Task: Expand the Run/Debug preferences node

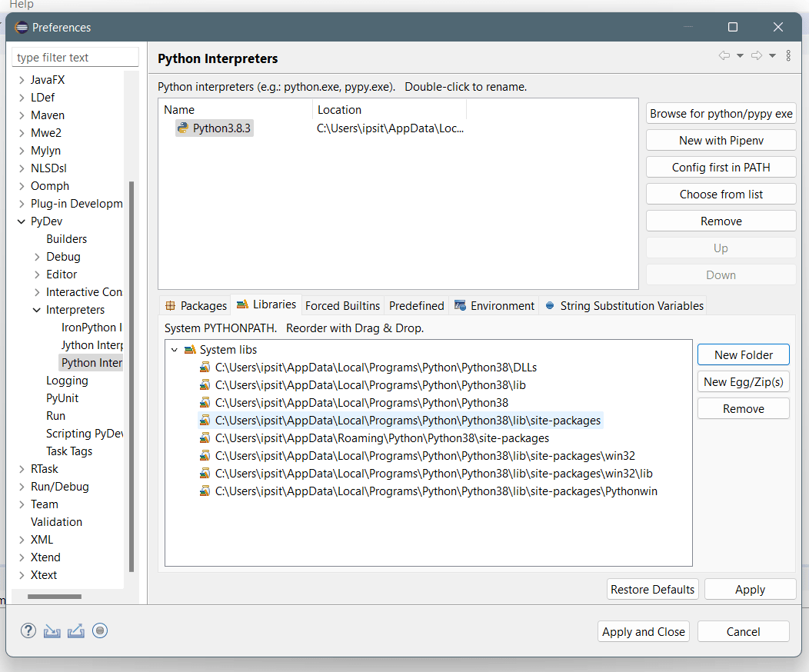Action: point(22,487)
